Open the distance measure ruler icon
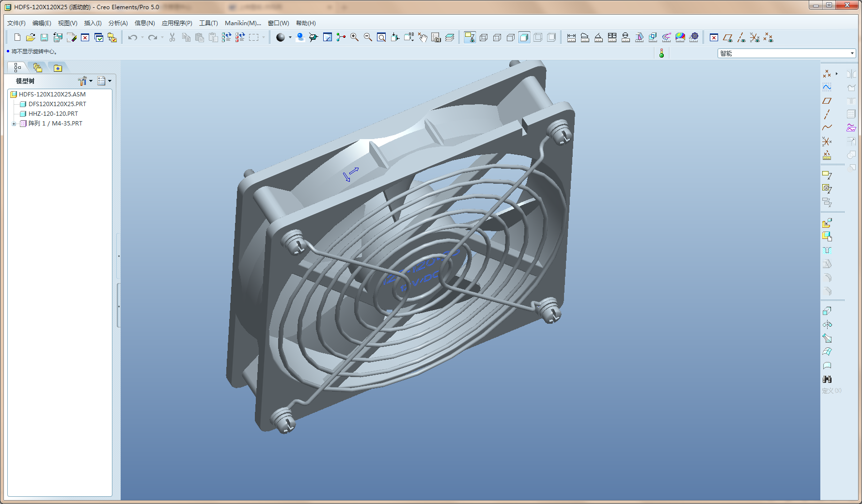Screen dimensions: 862x504 pos(572,37)
